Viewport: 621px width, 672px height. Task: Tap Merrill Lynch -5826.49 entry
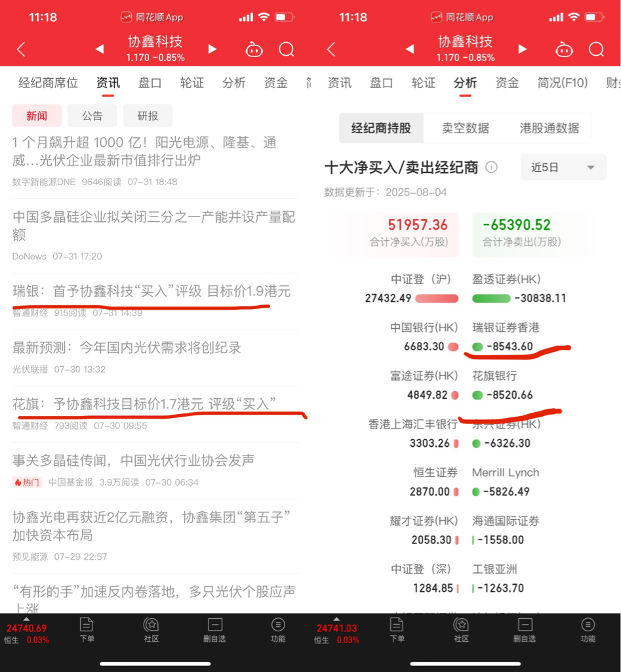click(x=506, y=482)
